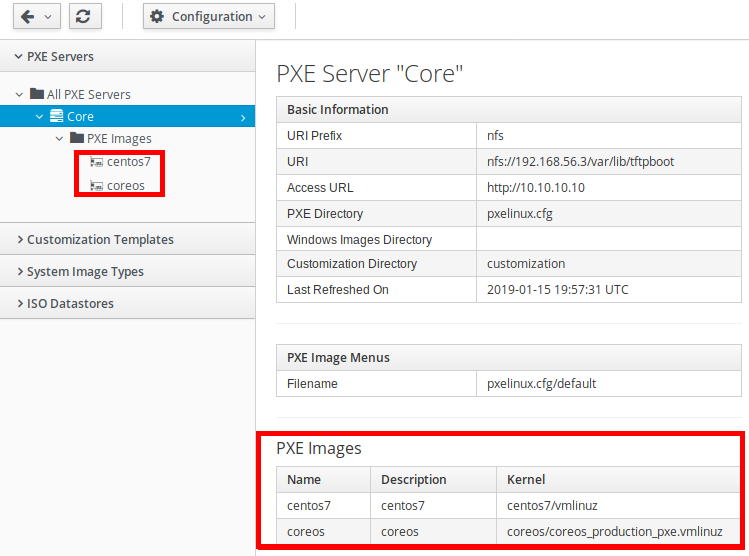Click the All PXE Servers folder icon
The image size is (749, 556).
coord(37,94)
